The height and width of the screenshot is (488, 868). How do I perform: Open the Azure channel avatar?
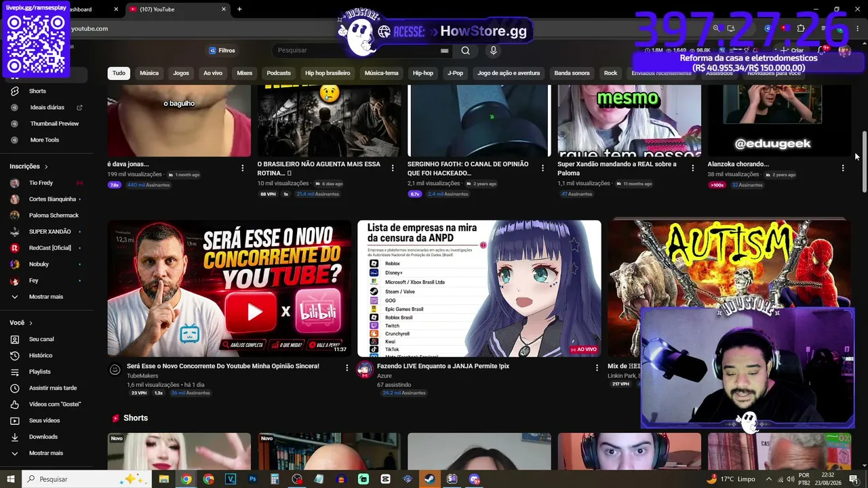click(x=366, y=369)
